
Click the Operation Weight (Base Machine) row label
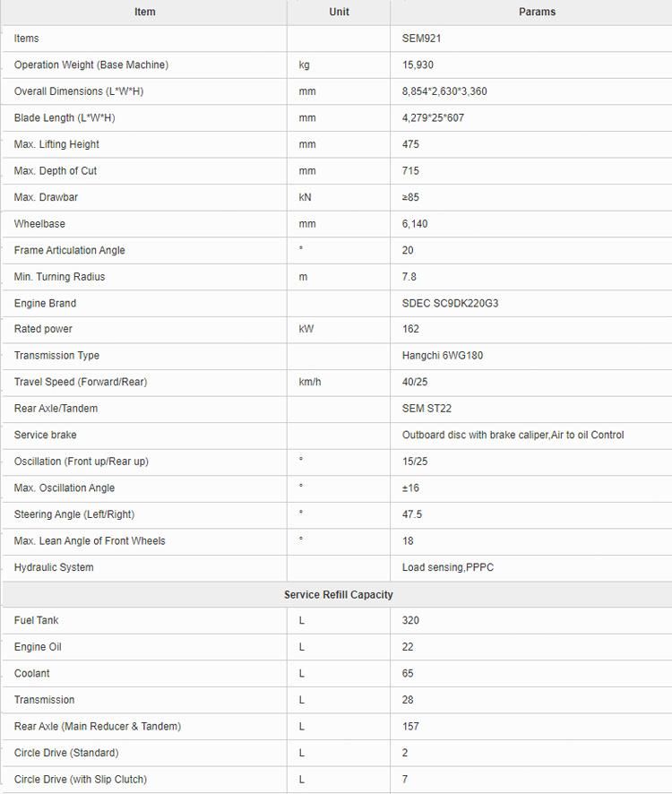click(x=91, y=65)
